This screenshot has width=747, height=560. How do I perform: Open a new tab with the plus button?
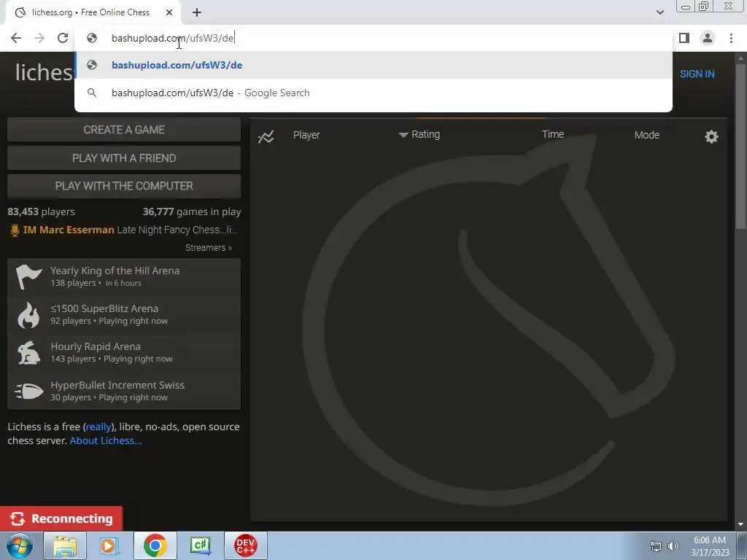coord(197,12)
